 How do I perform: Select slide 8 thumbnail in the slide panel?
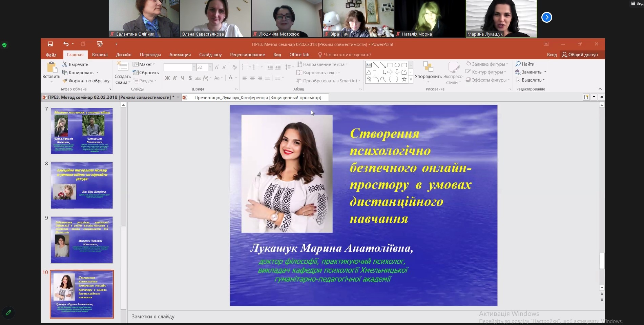tap(82, 185)
